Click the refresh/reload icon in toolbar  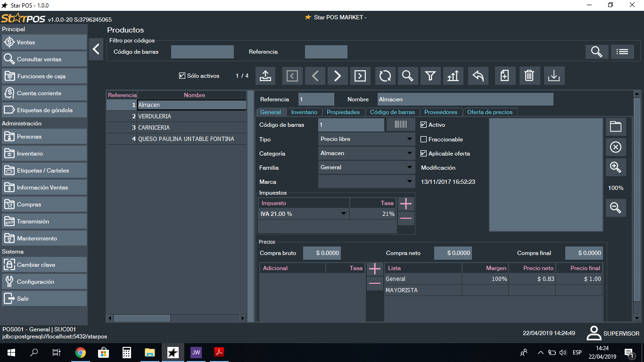(385, 76)
